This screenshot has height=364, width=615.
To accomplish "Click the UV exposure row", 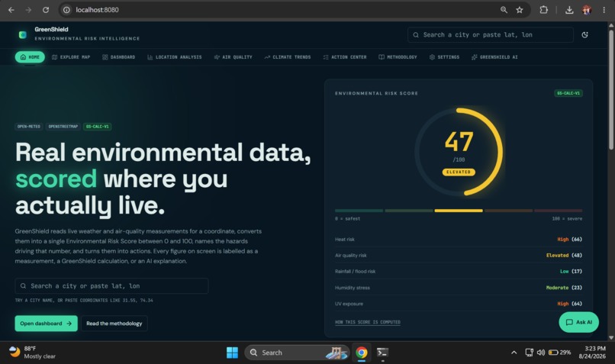I will tap(459, 304).
